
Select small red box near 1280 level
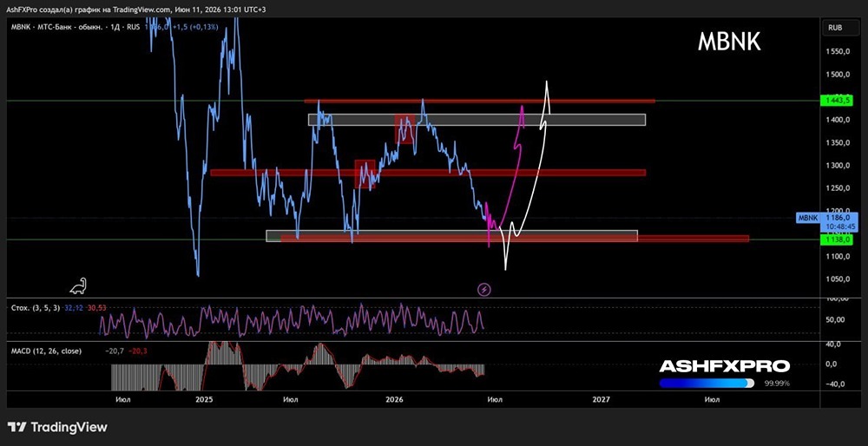365,174
